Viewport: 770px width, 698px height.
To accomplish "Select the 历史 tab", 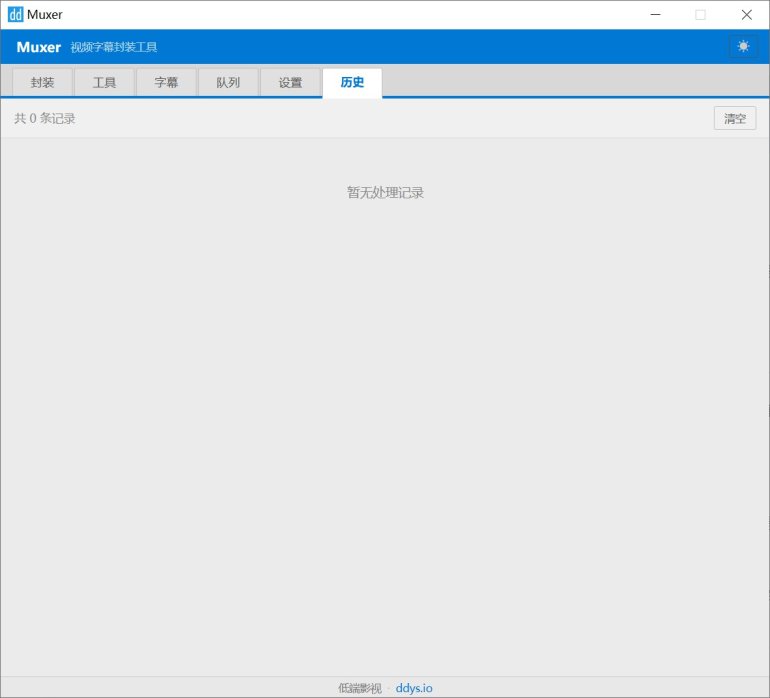I will (x=352, y=82).
